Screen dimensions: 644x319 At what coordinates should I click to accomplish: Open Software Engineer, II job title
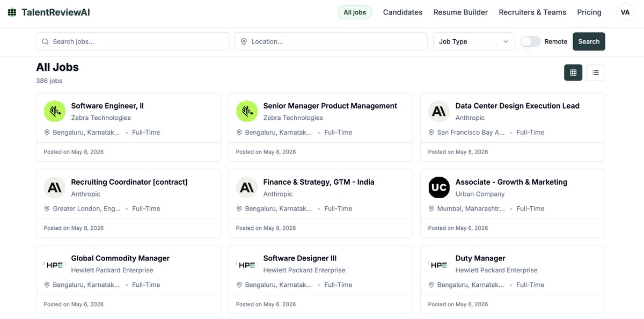point(107,106)
